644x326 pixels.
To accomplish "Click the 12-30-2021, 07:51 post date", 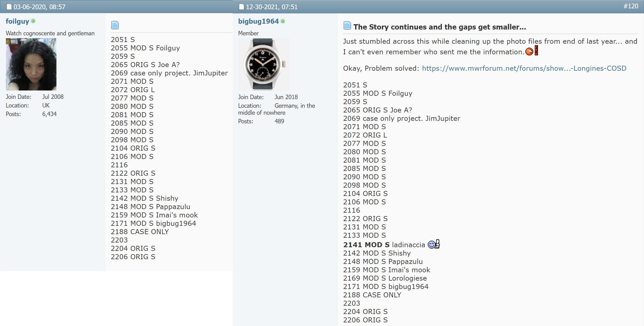I will [271, 7].
